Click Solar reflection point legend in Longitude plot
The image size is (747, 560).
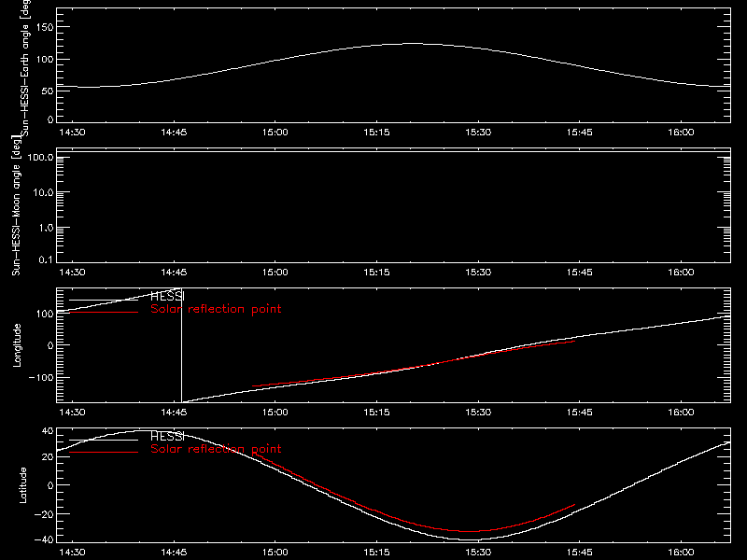coord(216,309)
